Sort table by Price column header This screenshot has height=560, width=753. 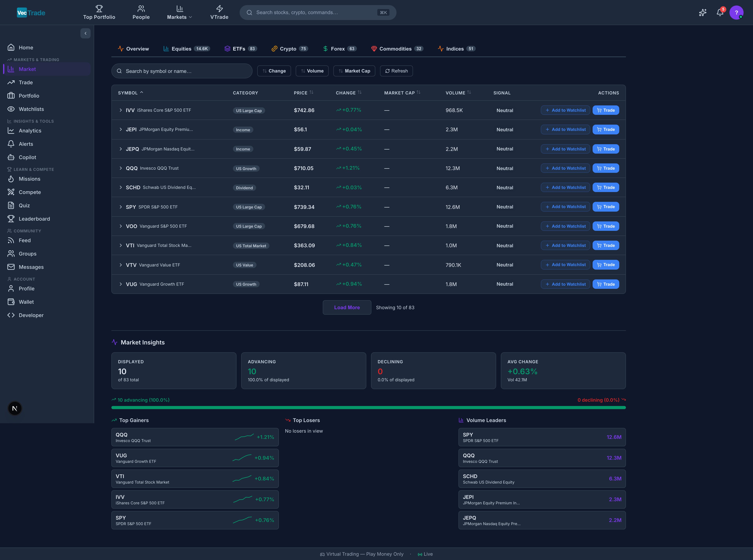coord(304,92)
